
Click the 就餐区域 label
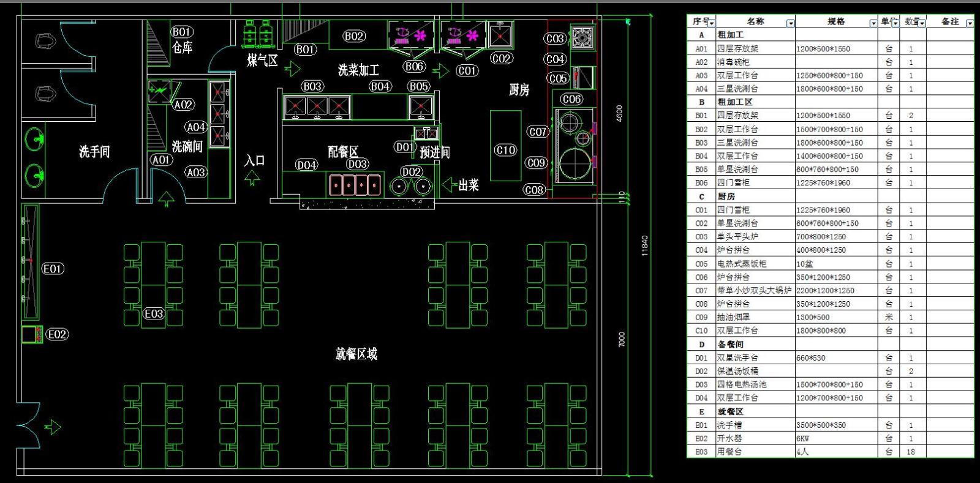[x=356, y=353]
